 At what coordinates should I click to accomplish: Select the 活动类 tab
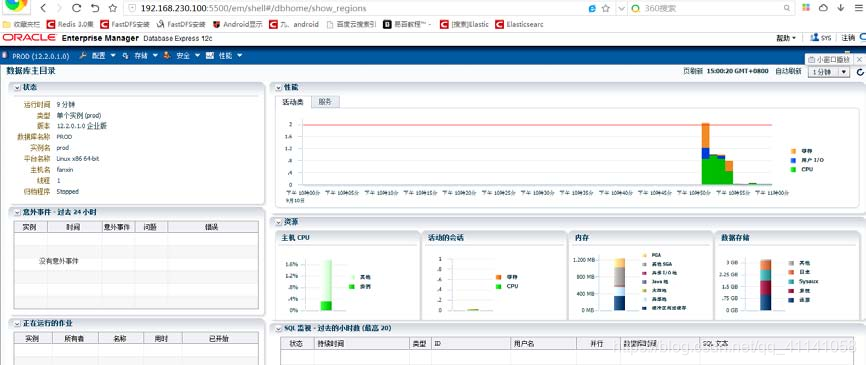293,102
